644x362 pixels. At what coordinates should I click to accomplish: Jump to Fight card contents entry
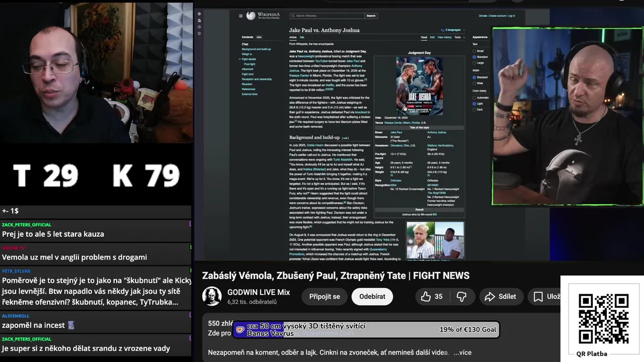coord(248,74)
